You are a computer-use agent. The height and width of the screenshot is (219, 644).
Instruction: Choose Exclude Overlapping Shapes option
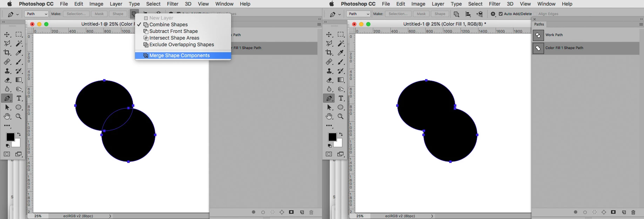[183, 45]
